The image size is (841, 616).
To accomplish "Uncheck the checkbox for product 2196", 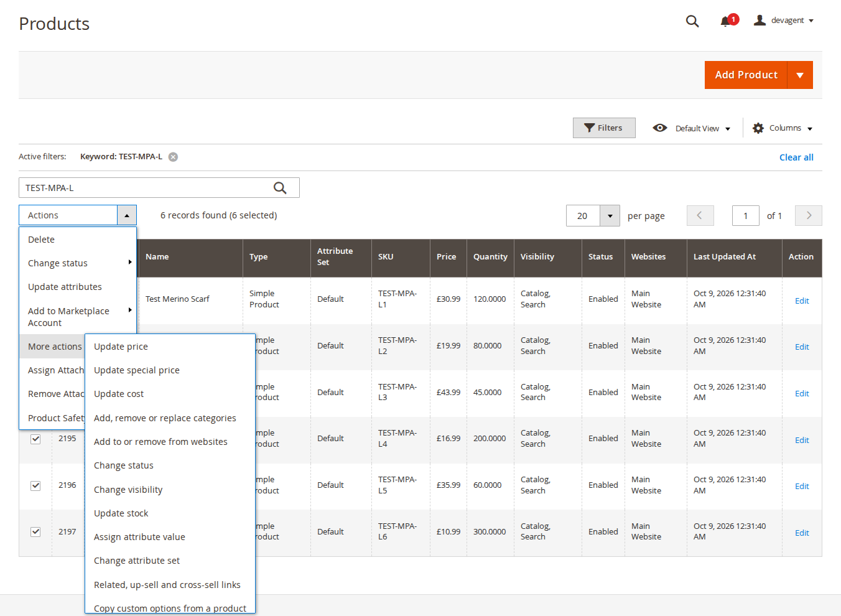I will [x=35, y=486].
